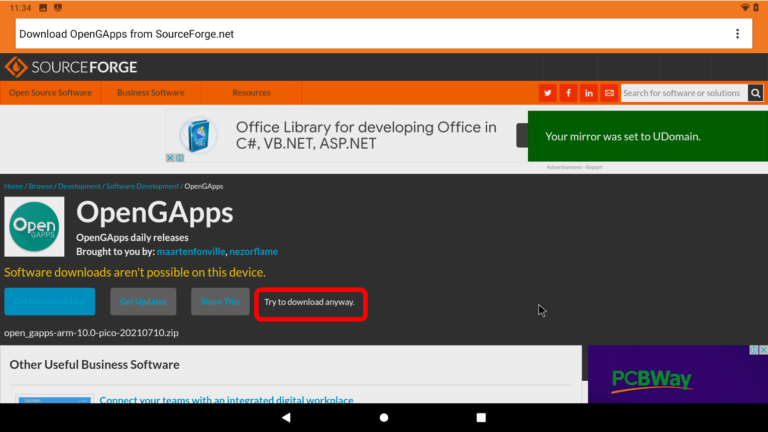Tap the Android recent apps square
This screenshot has width=768, height=432.
click(481, 417)
